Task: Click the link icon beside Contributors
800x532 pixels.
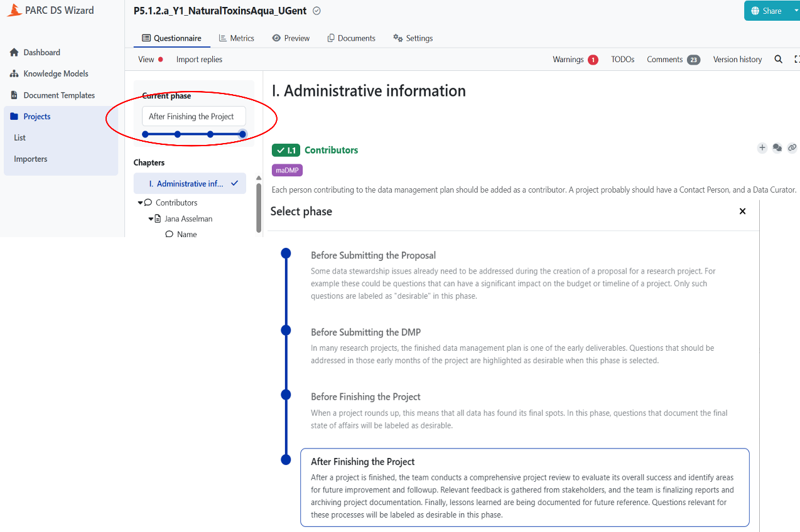Action: (792, 148)
